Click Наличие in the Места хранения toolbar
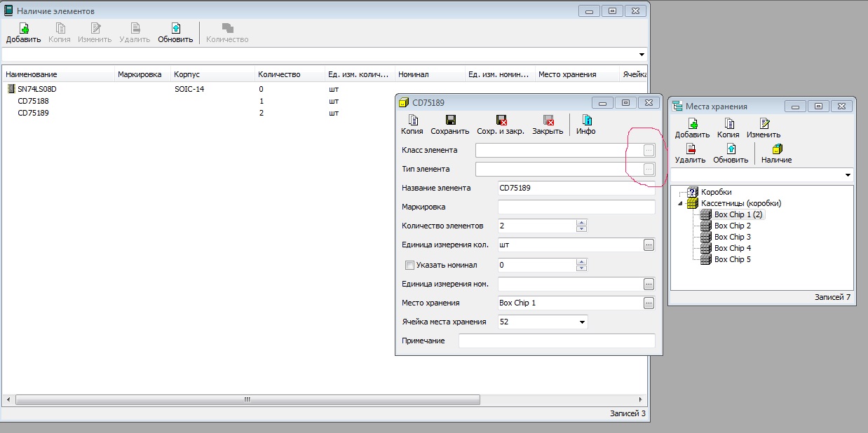 coord(776,153)
